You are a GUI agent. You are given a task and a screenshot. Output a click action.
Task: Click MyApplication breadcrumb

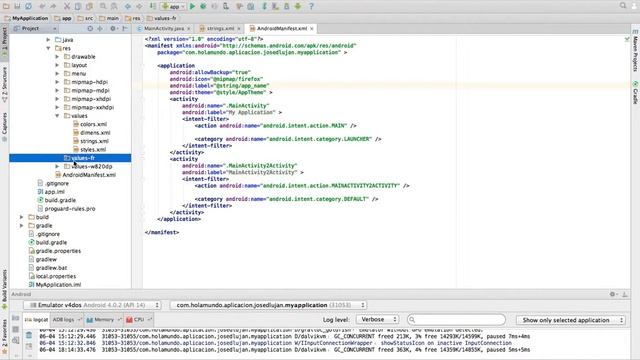tap(27, 18)
